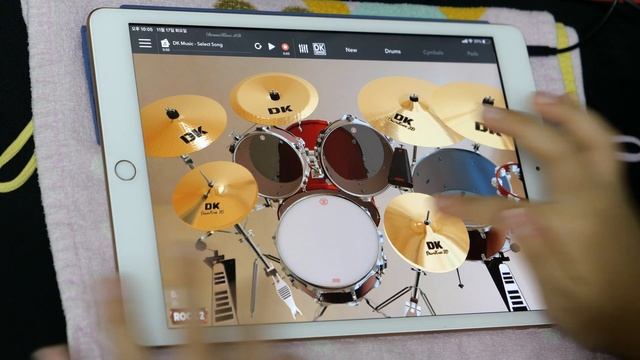Hit the lower-right DK splash cymbal

pos(426,233)
